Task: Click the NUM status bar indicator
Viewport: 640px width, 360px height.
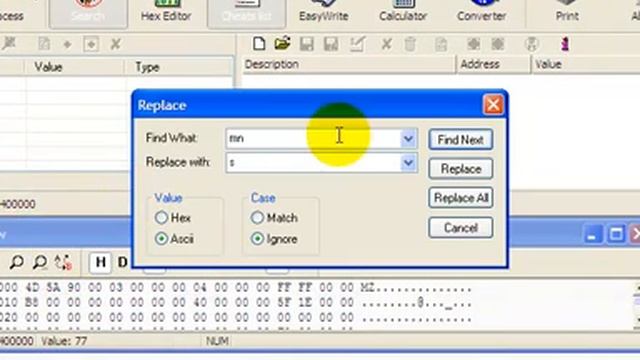Action: tap(217, 341)
